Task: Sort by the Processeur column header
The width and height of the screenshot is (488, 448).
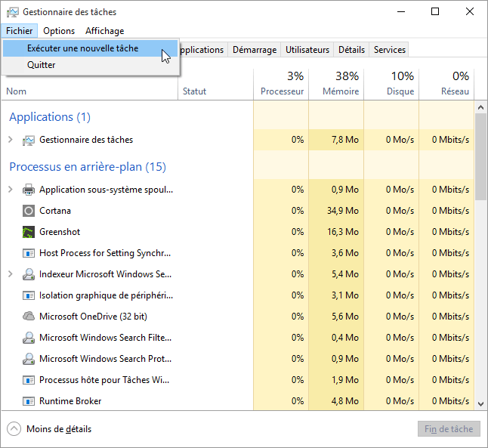Action: [x=281, y=85]
